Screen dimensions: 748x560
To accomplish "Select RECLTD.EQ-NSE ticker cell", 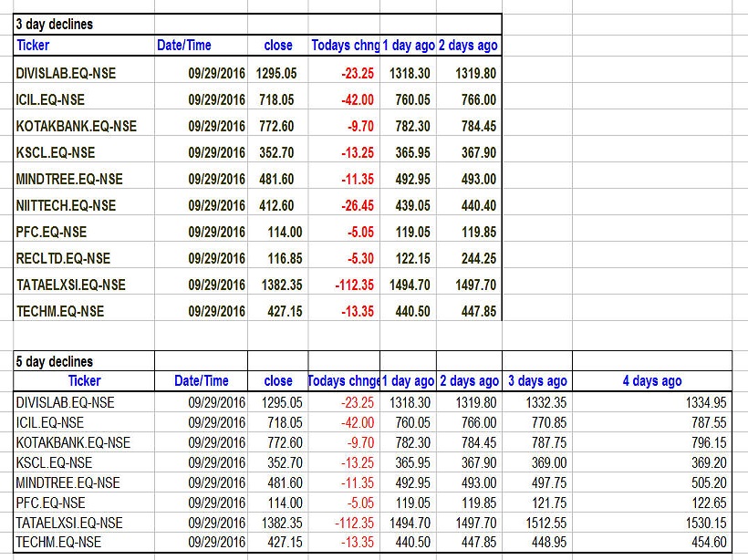I will click(63, 258).
